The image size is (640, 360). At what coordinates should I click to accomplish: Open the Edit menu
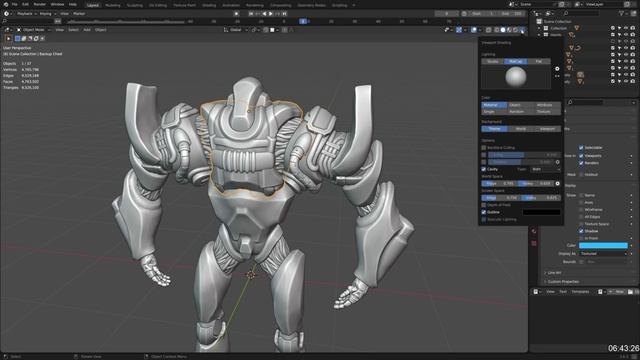click(x=25, y=4)
